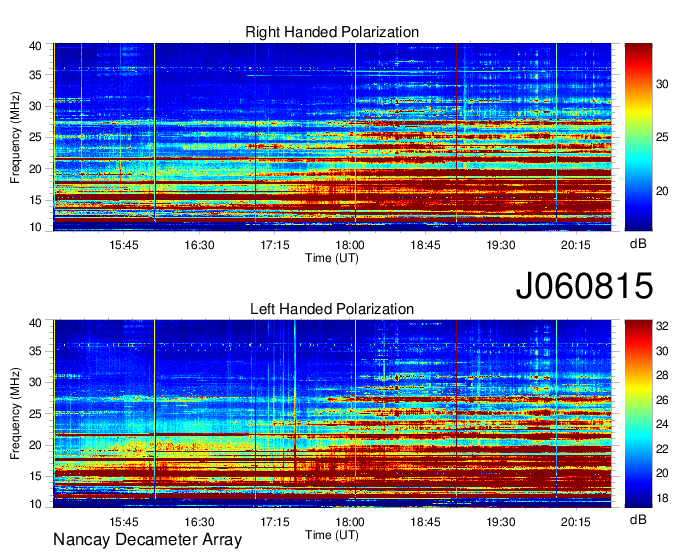Image resolution: width=680 pixels, height=552 pixels.
Task: Click the 15:45 time tick on the left-handed plot
Action: tap(124, 522)
